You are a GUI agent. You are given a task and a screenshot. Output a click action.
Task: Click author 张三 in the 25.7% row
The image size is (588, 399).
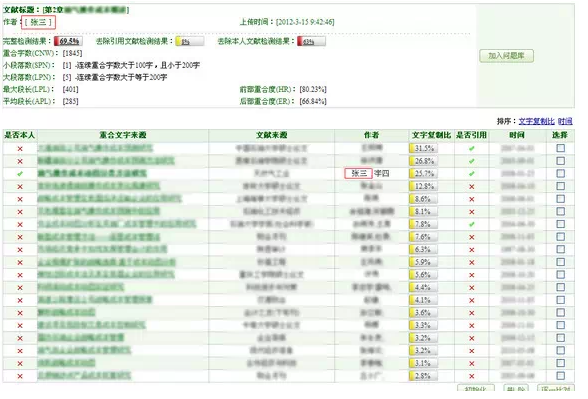[358, 173]
